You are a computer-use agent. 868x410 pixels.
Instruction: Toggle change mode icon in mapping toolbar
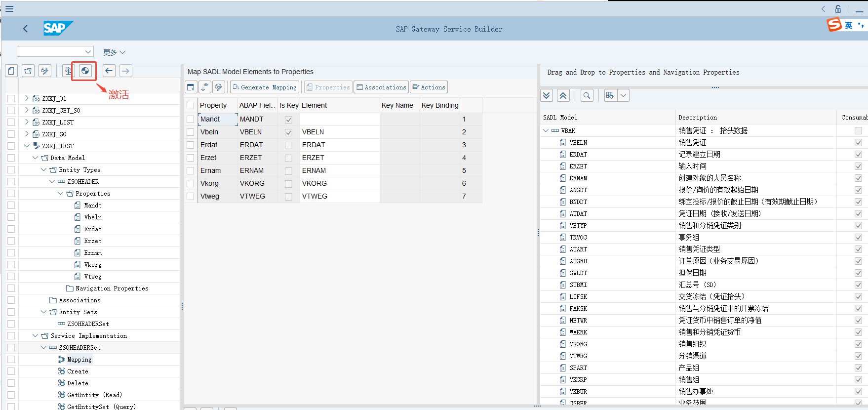(219, 87)
